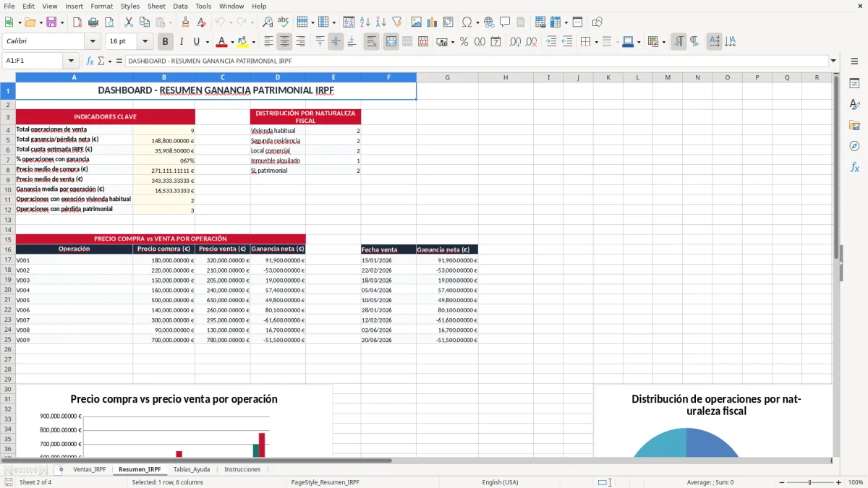Click English (USA) language in status bar
Image resolution: width=868 pixels, height=488 pixels.
pyautogui.click(x=501, y=482)
